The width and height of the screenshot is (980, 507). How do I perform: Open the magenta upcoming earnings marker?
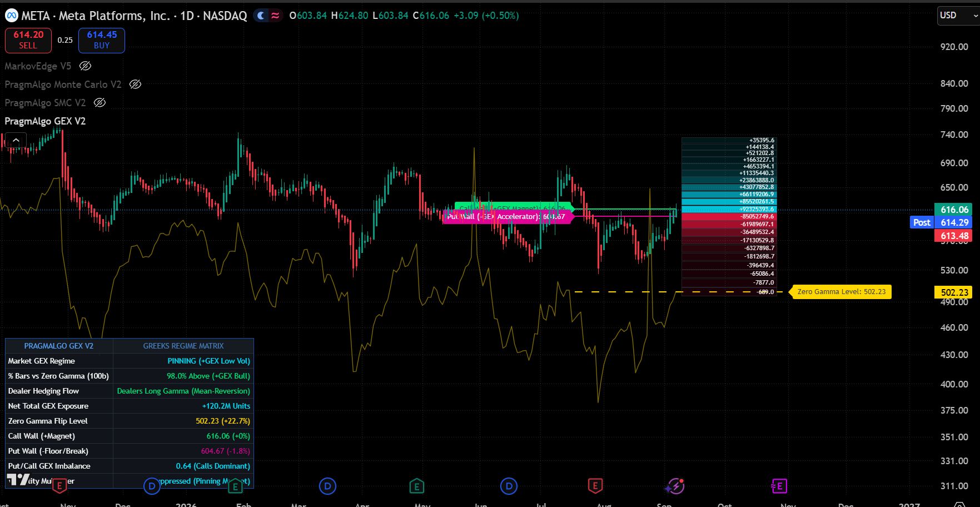pyautogui.click(x=779, y=486)
